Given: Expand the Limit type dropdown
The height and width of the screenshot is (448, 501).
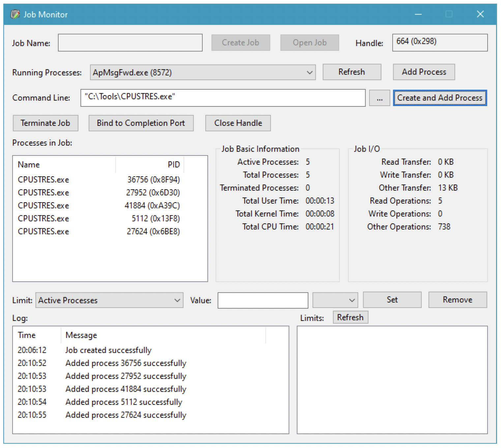Looking at the screenshot, I should pyautogui.click(x=109, y=300).
